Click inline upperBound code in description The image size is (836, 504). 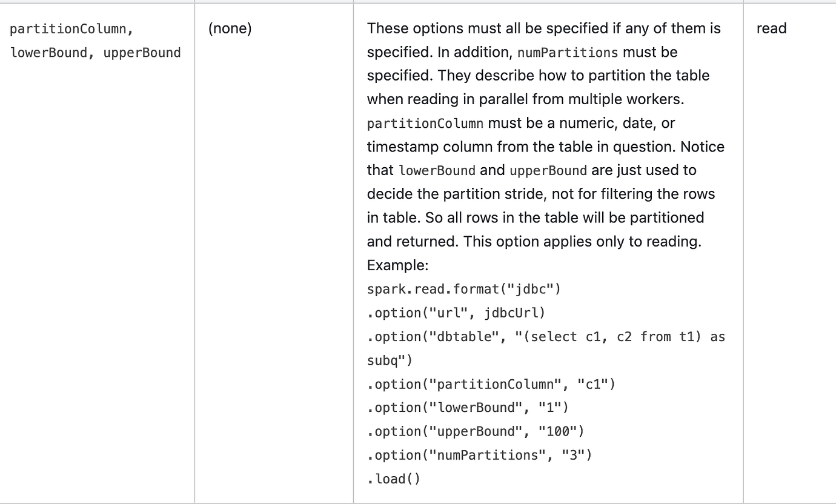coord(548,171)
